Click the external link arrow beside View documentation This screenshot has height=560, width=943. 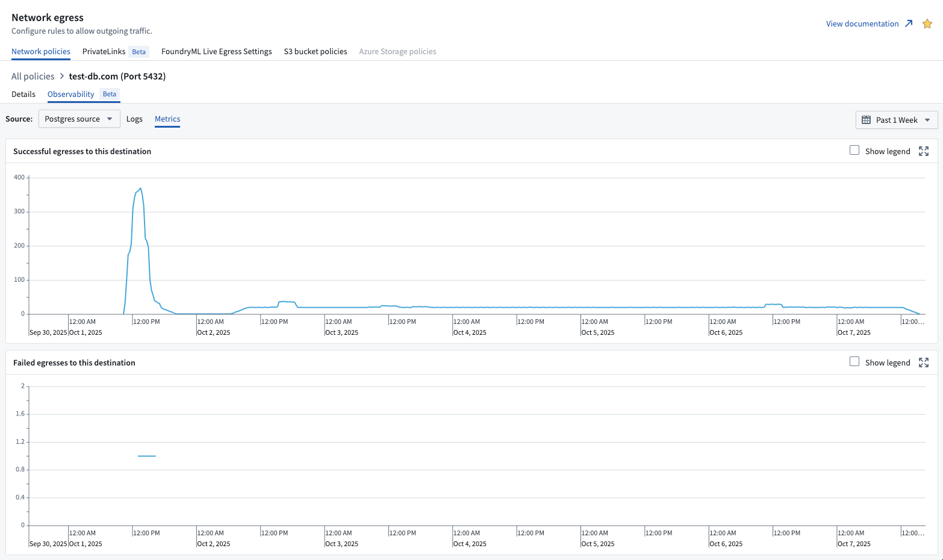tap(909, 23)
